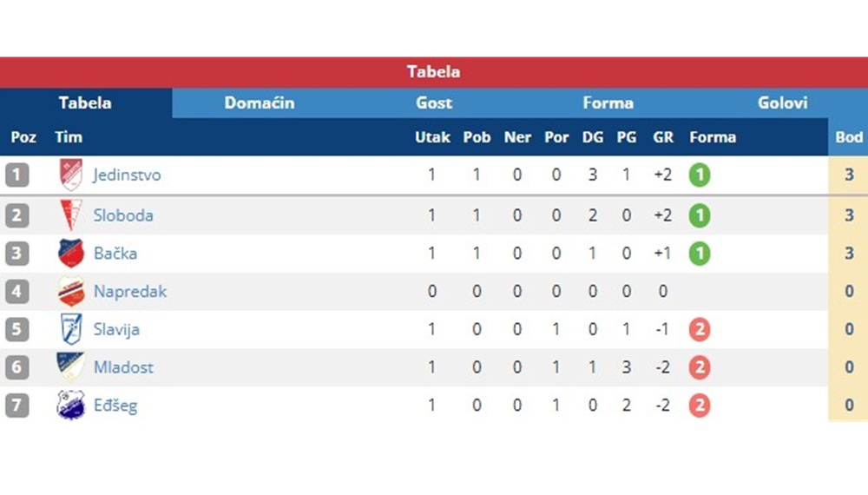The height and width of the screenshot is (495, 868).
Task: Click the Slavija club crest icon
Action: 71,329
